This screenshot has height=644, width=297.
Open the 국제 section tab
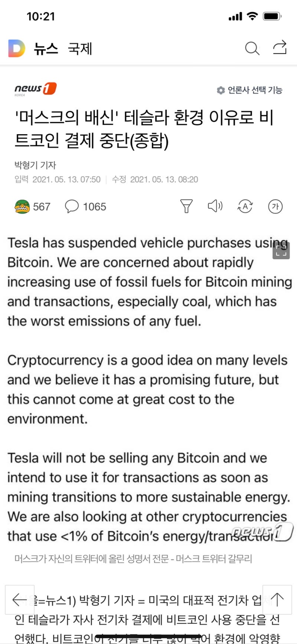pyautogui.click(x=80, y=49)
